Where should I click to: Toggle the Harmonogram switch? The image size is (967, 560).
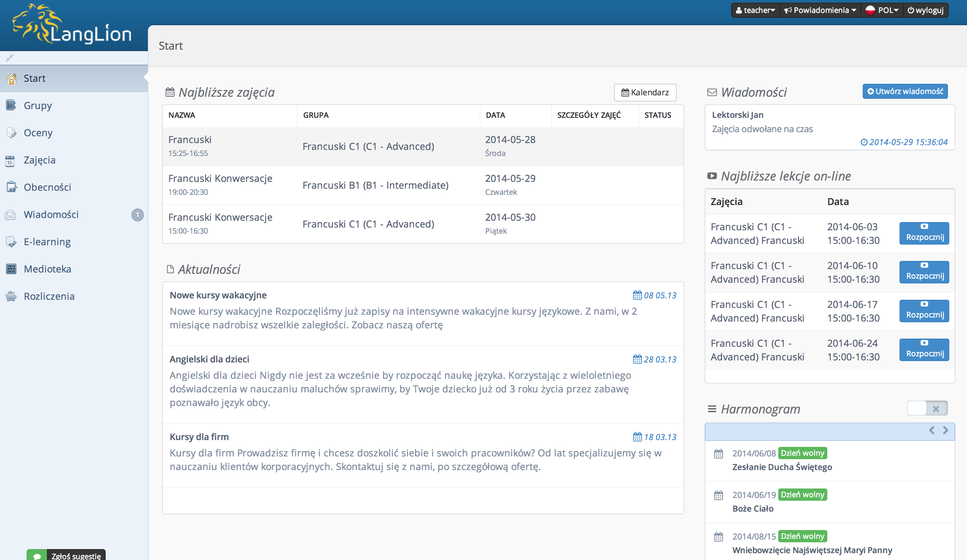pyautogui.click(x=927, y=408)
